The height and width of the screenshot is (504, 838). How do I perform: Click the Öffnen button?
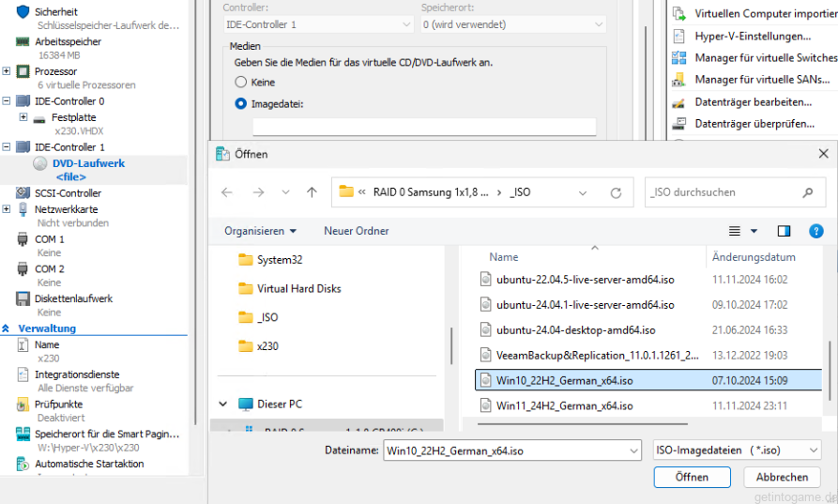pyautogui.click(x=692, y=478)
